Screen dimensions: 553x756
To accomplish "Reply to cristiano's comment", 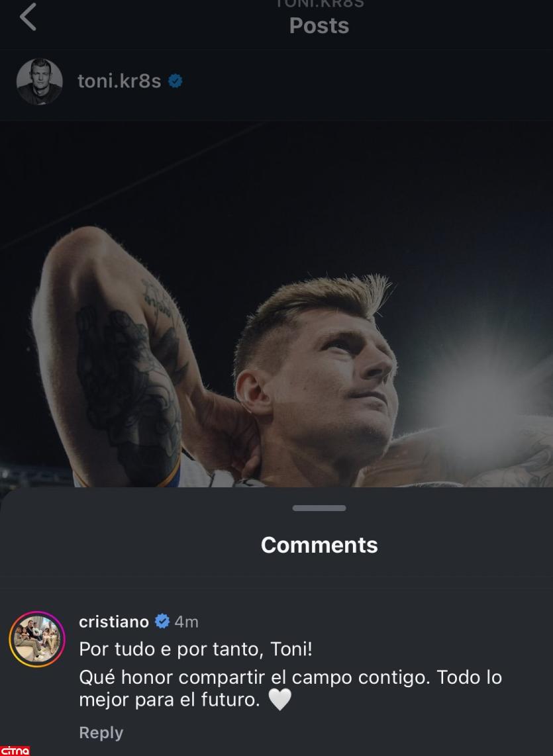I will [101, 733].
